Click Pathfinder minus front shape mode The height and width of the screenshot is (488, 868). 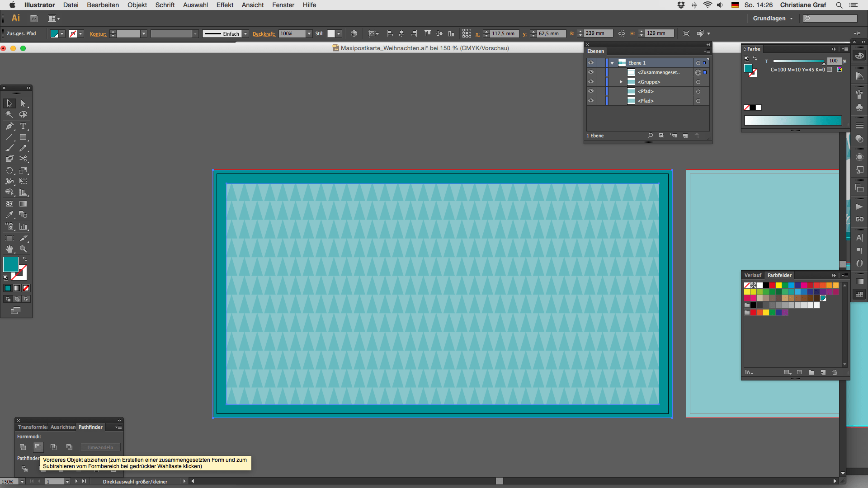38,447
